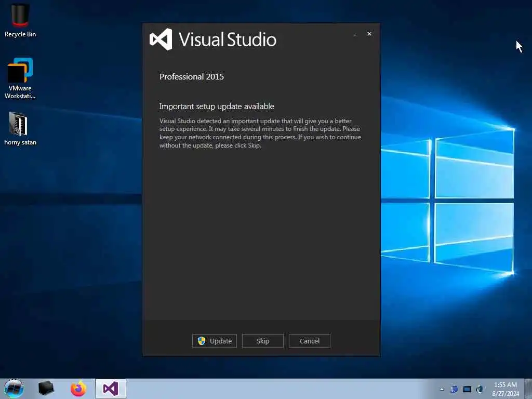532x399 pixels.
Task: Open the Windows Start menu orb
Action: (x=14, y=389)
